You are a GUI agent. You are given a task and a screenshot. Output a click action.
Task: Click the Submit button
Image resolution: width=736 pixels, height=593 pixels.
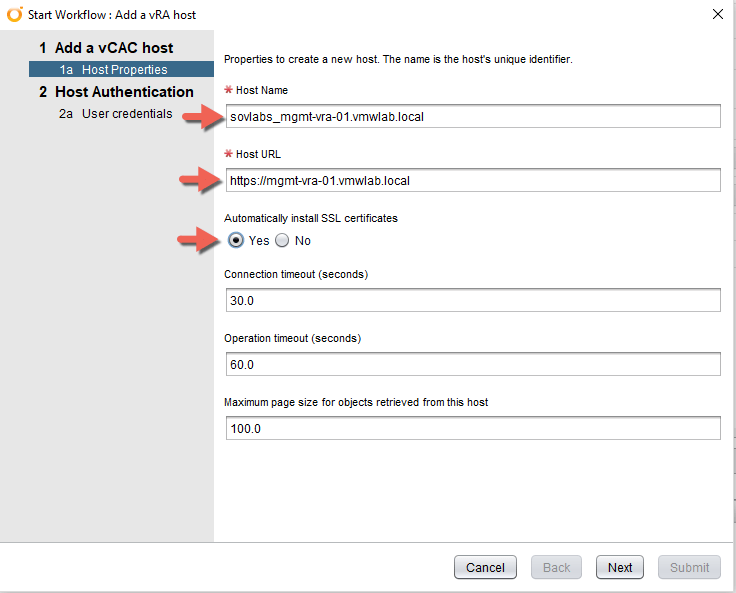[x=689, y=567]
